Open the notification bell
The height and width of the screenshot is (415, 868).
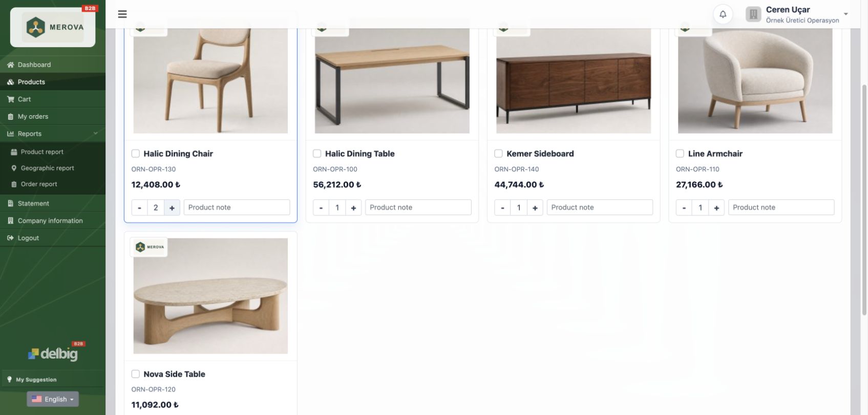[723, 14]
